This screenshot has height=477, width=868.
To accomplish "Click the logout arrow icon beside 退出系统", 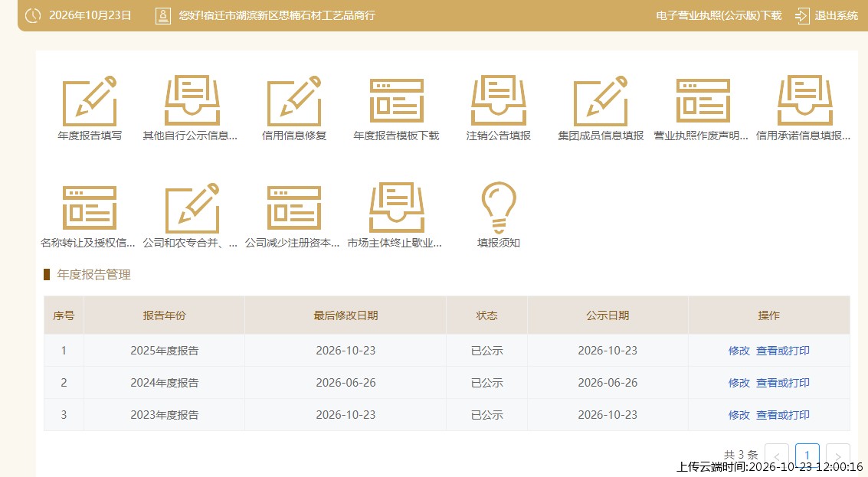I will (802, 15).
